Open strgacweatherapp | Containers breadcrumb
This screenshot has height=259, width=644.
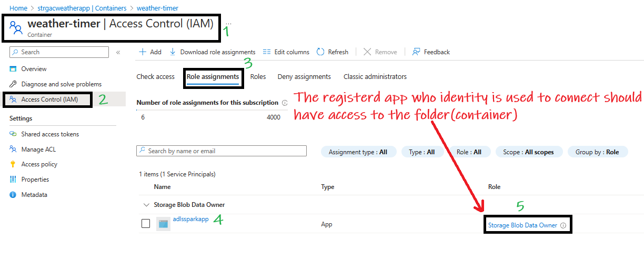(82, 8)
